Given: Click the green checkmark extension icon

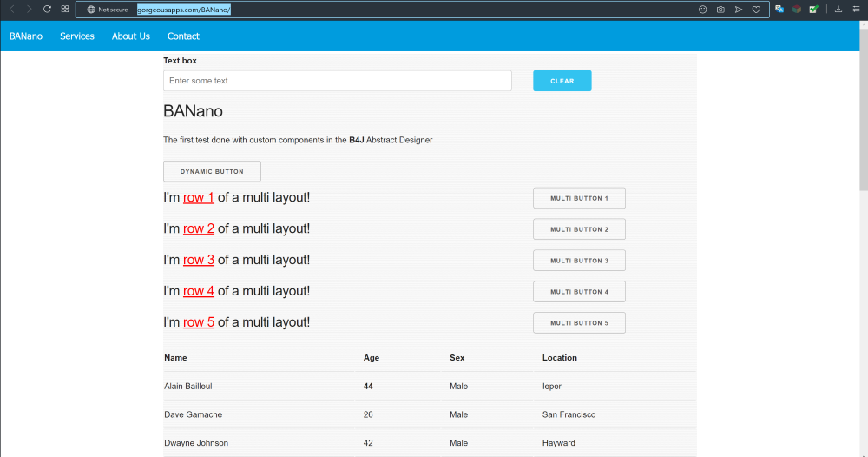Looking at the screenshot, I should (x=814, y=10).
